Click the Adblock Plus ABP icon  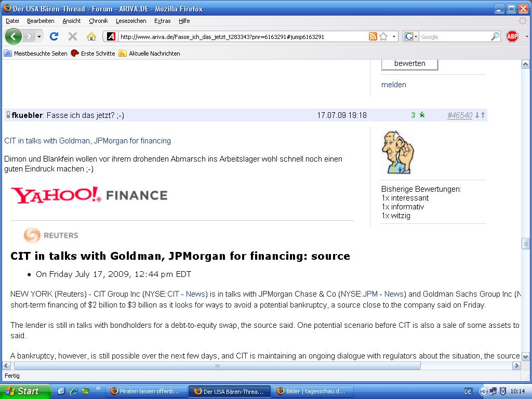[x=512, y=36]
